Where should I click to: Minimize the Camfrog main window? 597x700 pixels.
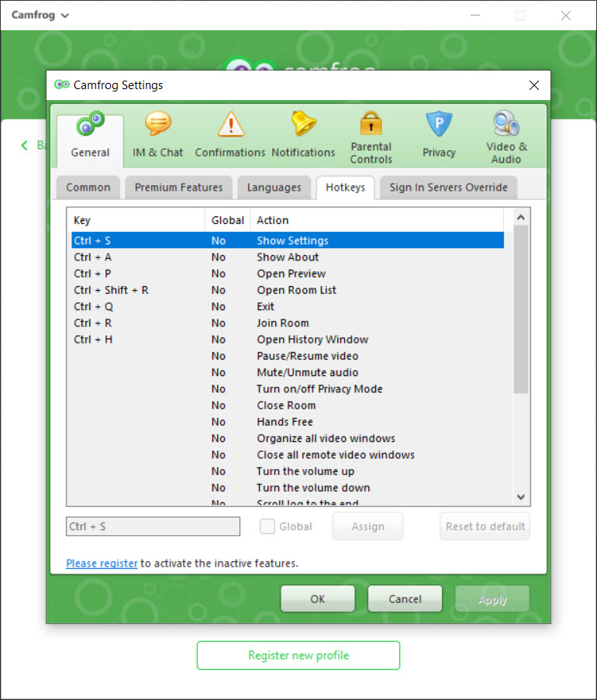(475, 16)
